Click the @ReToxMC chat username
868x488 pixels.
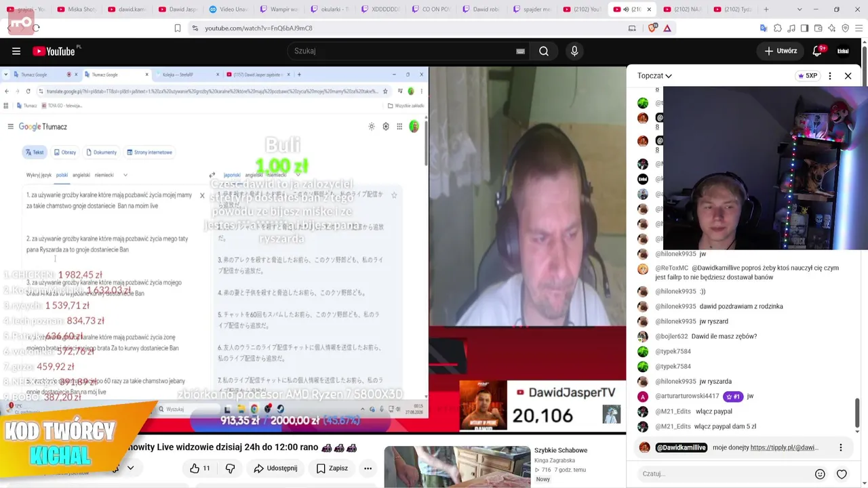[x=671, y=268]
